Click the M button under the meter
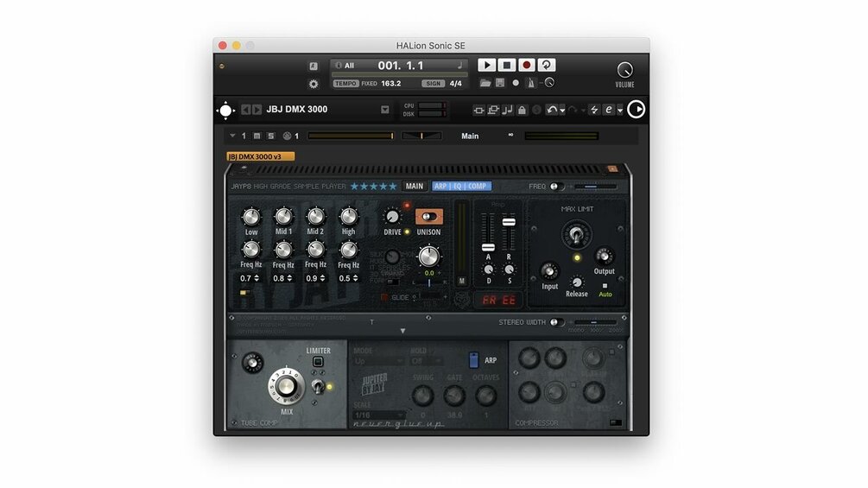This screenshot has height=488, width=868. [462, 281]
